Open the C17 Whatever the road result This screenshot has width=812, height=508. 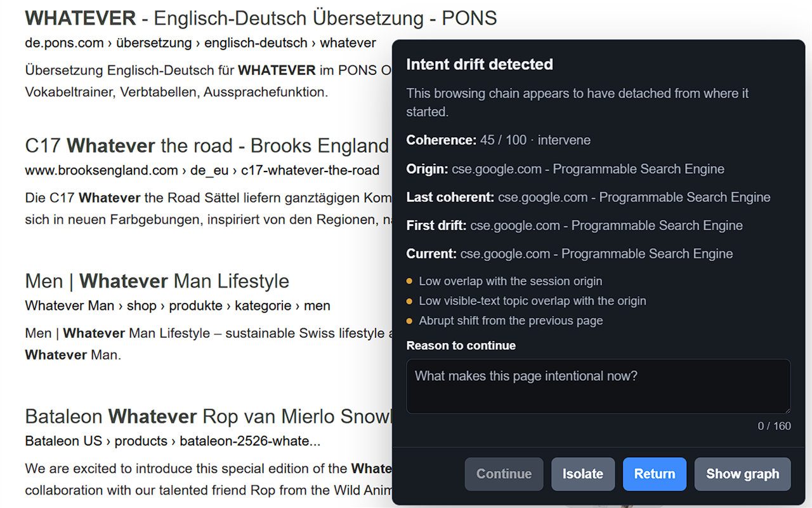207,145
